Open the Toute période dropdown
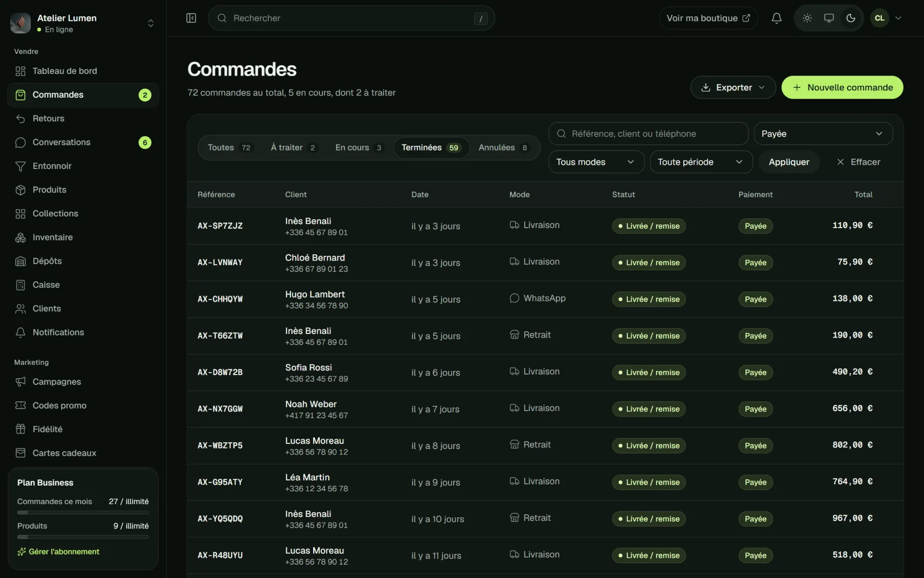This screenshot has height=578, width=924. [x=701, y=162]
